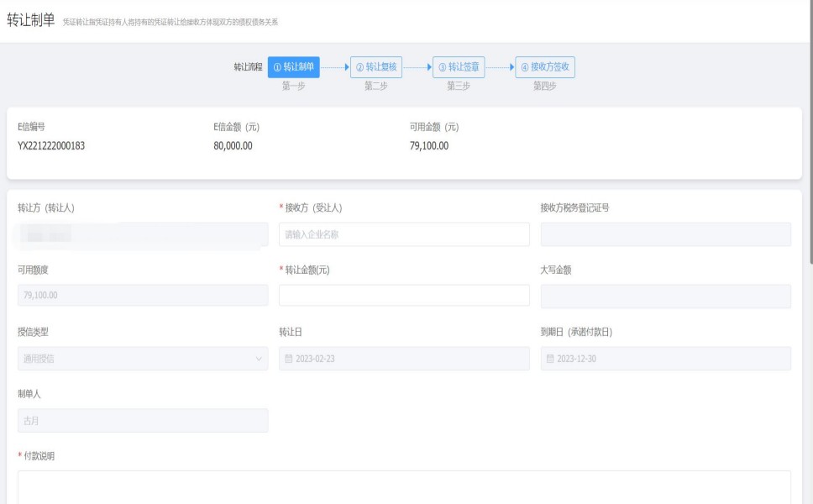Image resolution: width=813 pixels, height=504 pixels.
Task: Click the 转让金额(元) input box
Action: 404,296
